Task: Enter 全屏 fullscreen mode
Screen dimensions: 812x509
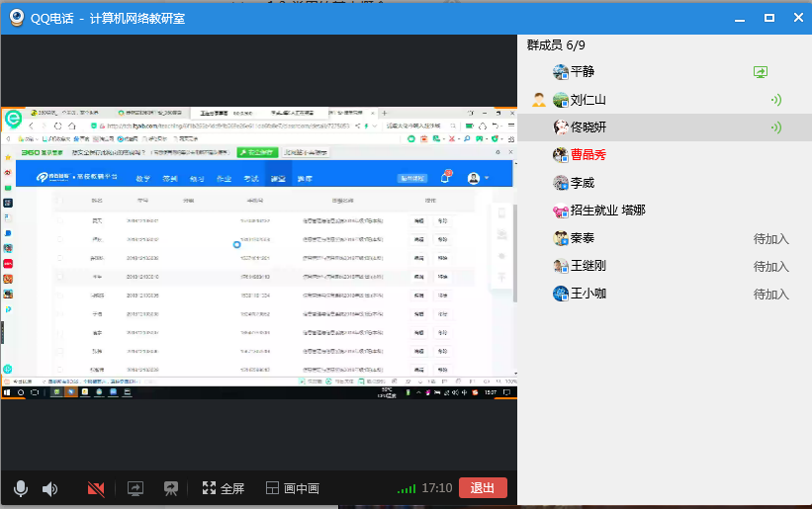Action: point(223,488)
